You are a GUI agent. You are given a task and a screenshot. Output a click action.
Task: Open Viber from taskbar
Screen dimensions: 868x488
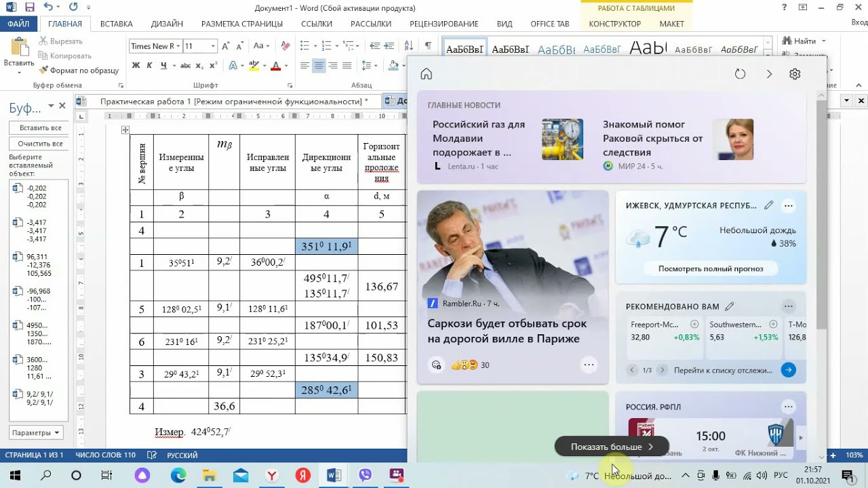366,475
